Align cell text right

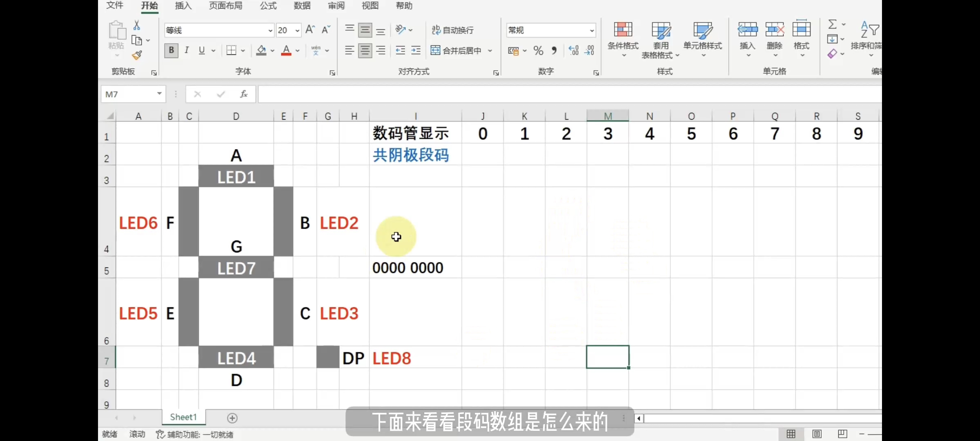(x=381, y=50)
